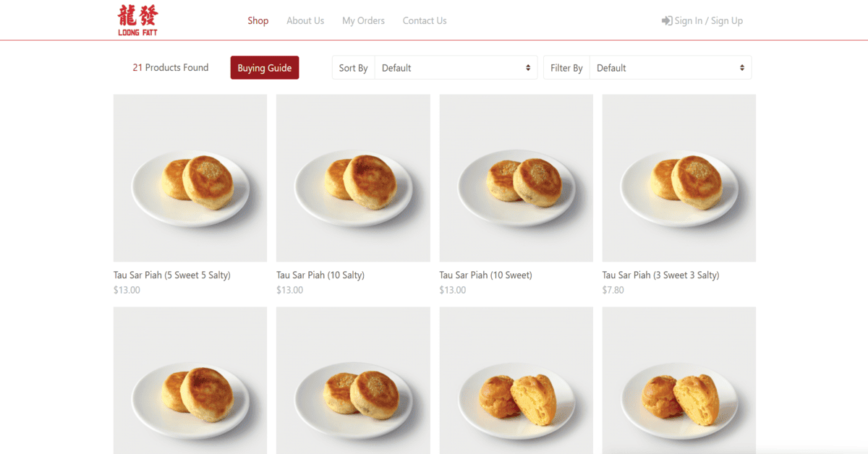Screen dimensions: 868x454
Task: Click the Loong Fatt logo
Action: pos(137,20)
